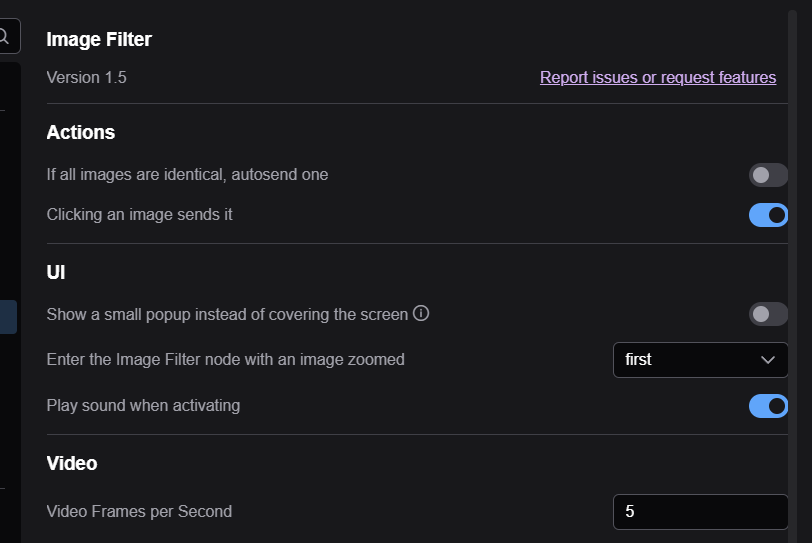Click the 'Clicking an image sends it' label
Screen dimensions: 812x543
[139, 214]
